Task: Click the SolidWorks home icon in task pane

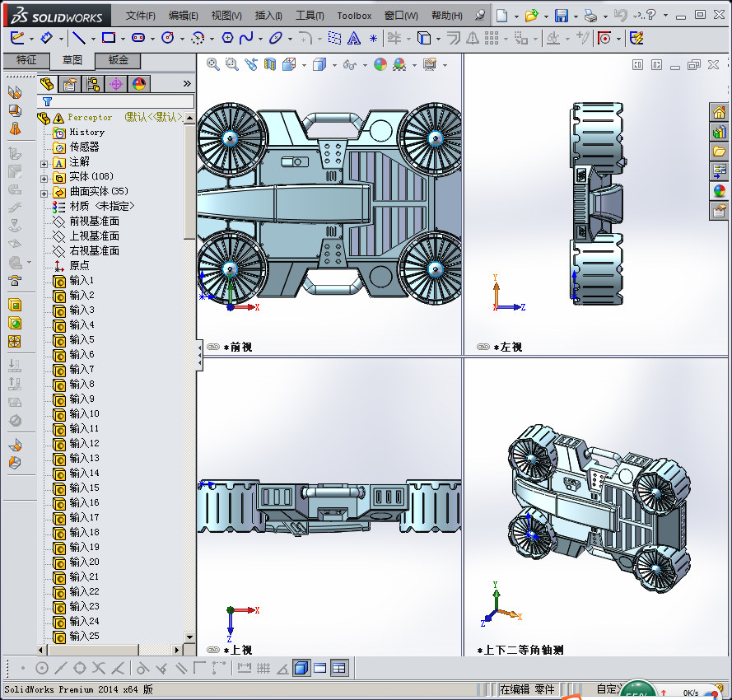Action: tap(719, 113)
